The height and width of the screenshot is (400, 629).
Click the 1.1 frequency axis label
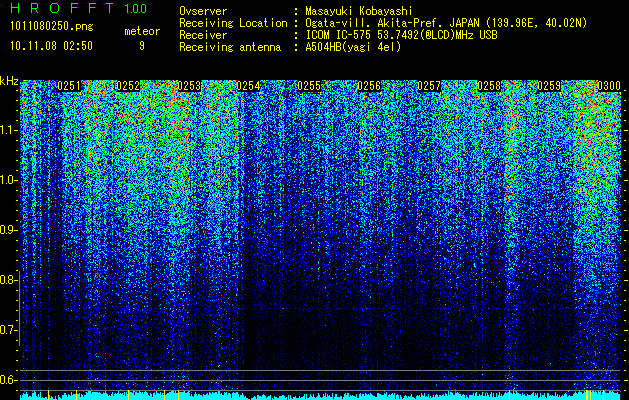[9, 130]
